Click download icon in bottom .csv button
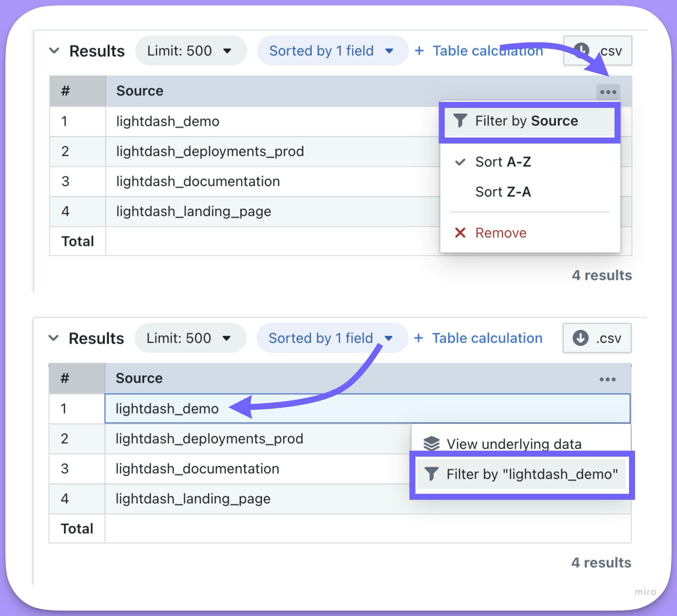The height and width of the screenshot is (616, 677). (580, 338)
